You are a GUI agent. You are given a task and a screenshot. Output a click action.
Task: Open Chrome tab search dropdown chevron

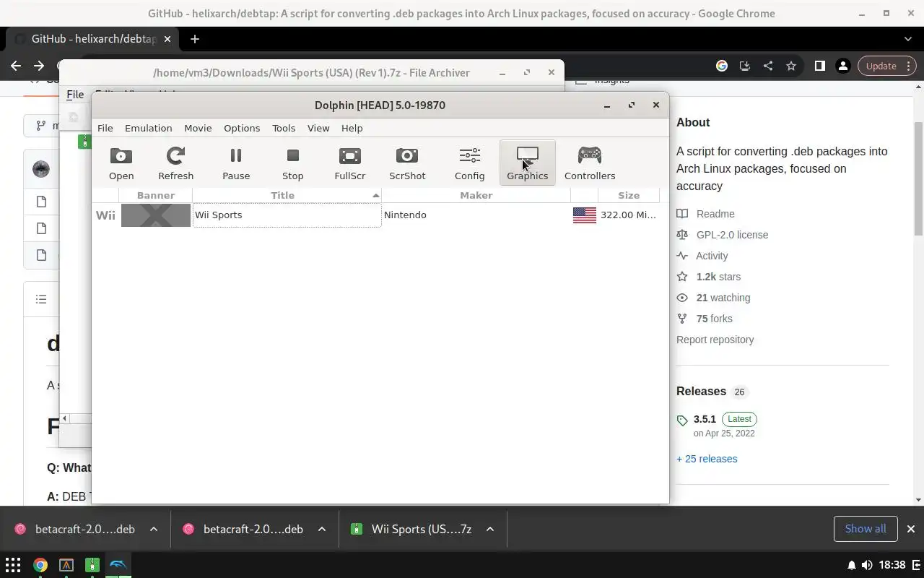point(908,39)
